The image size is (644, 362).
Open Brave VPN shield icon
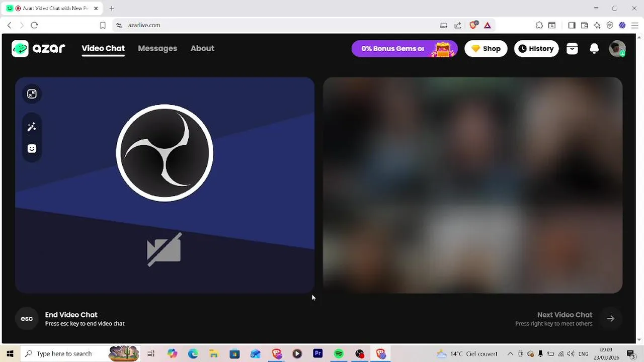tap(610, 25)
